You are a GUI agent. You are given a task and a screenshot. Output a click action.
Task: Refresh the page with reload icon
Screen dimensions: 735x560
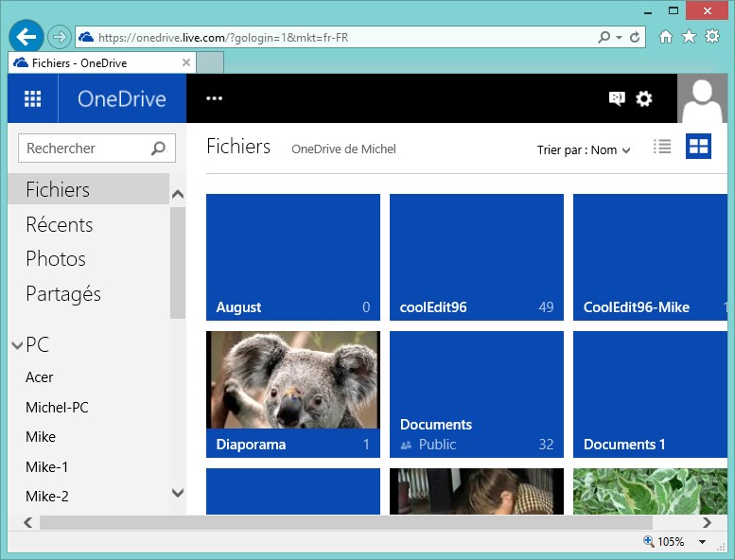[635, 38]
